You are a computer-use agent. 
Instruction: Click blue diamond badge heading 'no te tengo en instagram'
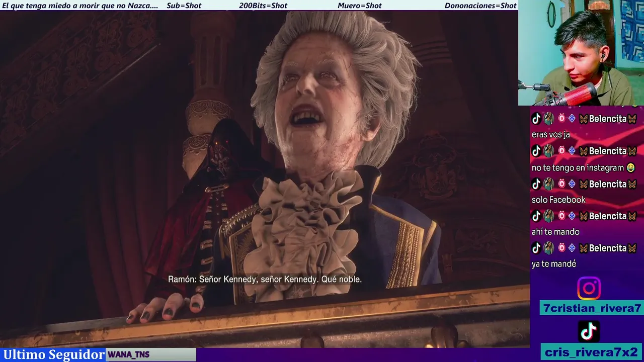572,151
